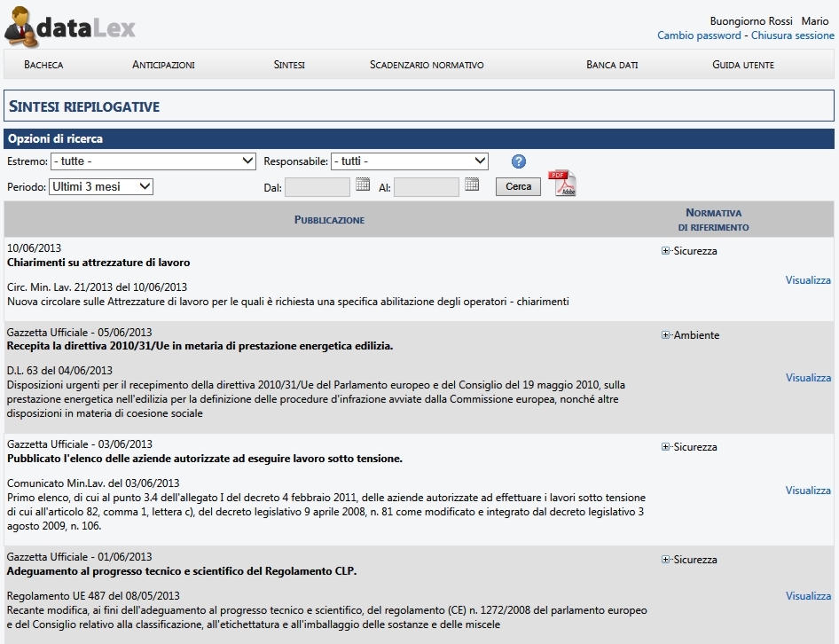
Task: Click Visualizza for lavoro sotto tensione entry
Action: pos(808,491)
